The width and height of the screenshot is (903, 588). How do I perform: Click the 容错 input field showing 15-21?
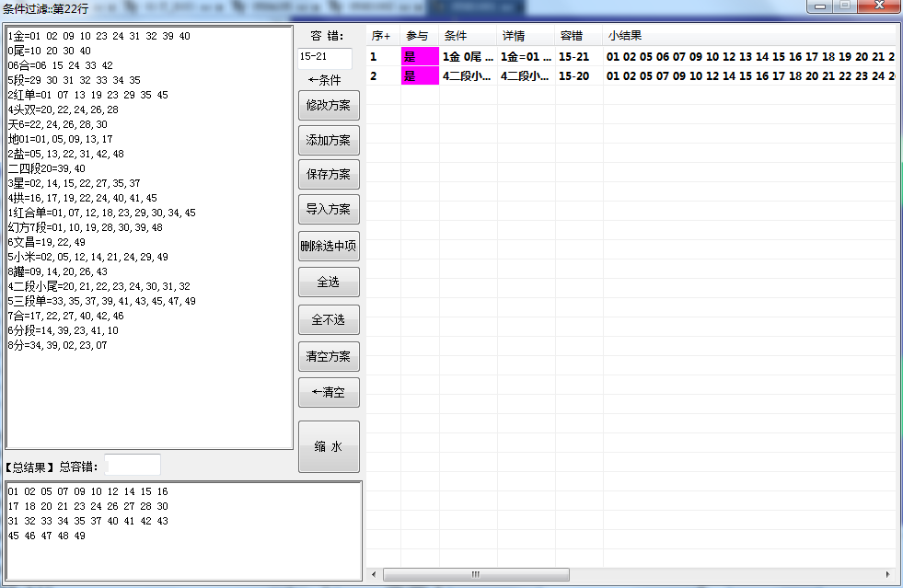(324, 57)
